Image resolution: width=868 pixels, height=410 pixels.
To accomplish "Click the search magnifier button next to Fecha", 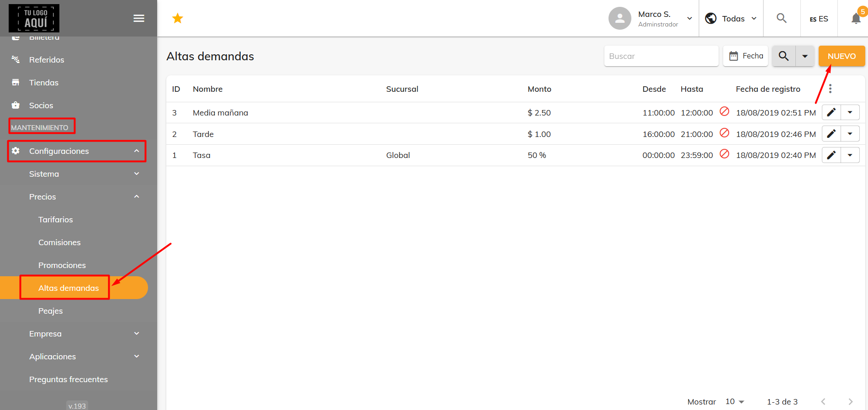I will pos(784,56).
